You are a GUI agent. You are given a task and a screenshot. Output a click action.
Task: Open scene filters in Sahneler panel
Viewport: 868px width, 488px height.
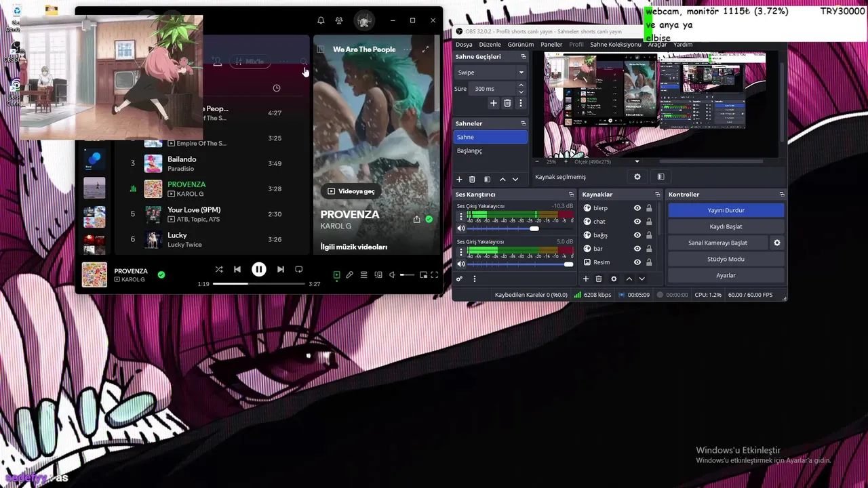pyautogui.click(x=487, y=179)
